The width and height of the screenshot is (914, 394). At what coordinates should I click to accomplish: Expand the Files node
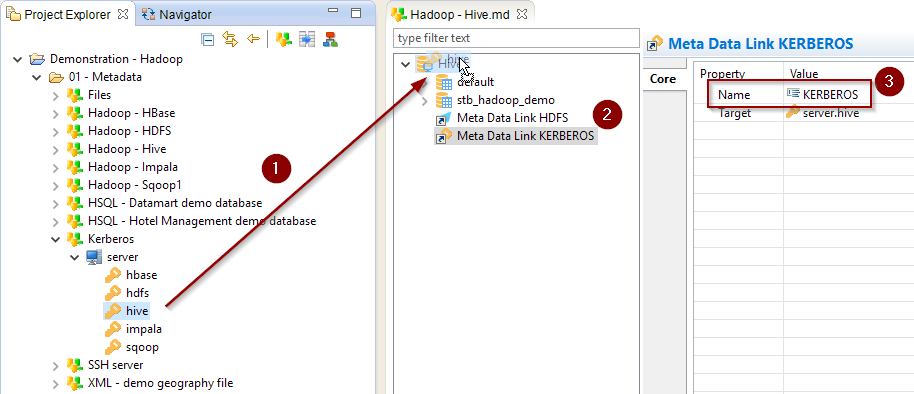[56, 95]
